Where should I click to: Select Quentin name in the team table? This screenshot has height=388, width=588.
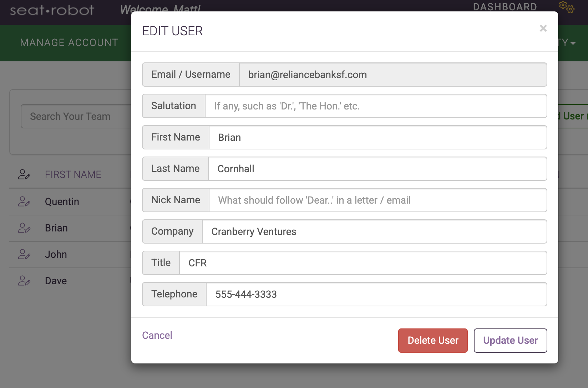62,201
